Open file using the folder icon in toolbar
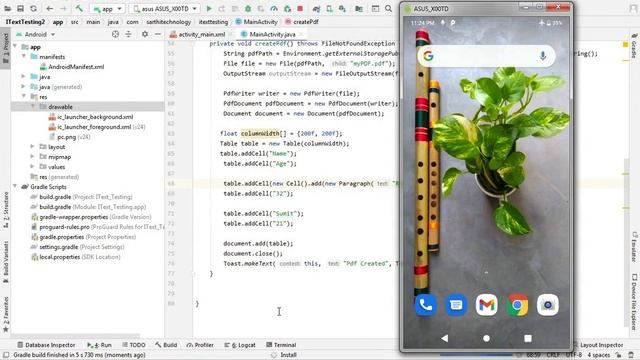The image size is (640, 360). click(x=7, y=8)
